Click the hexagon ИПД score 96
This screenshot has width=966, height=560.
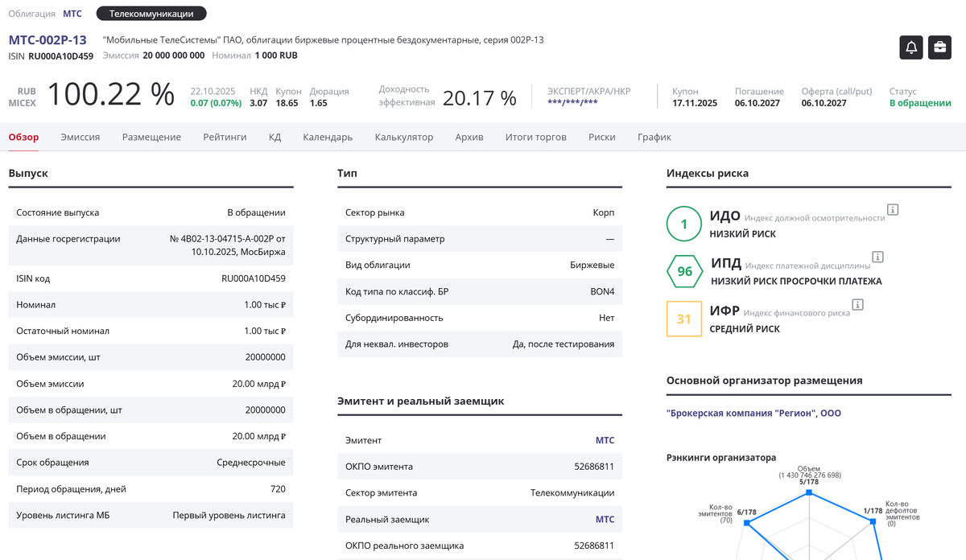[684, 271]
